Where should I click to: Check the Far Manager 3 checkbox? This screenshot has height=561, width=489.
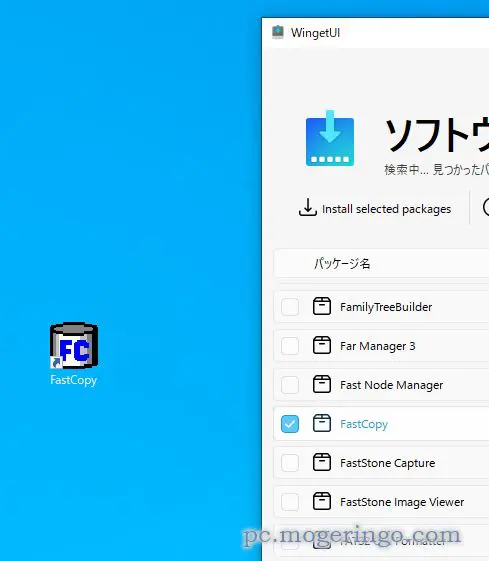290,346
